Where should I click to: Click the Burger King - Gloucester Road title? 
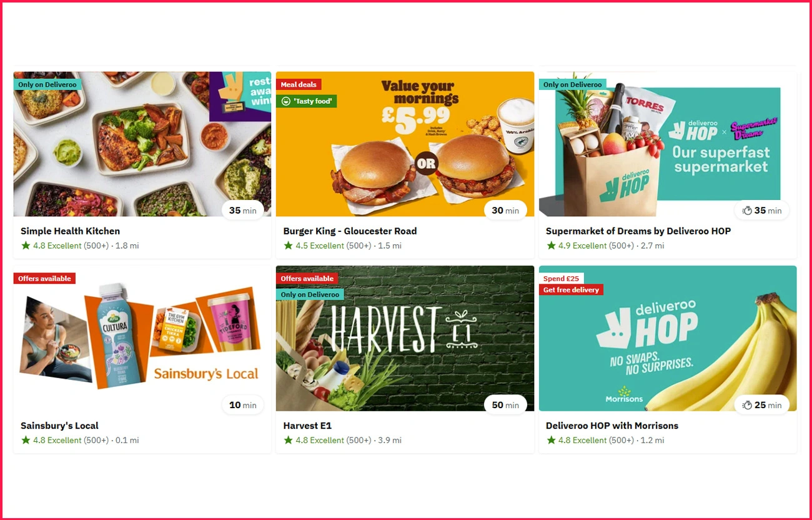click(350, 231)
